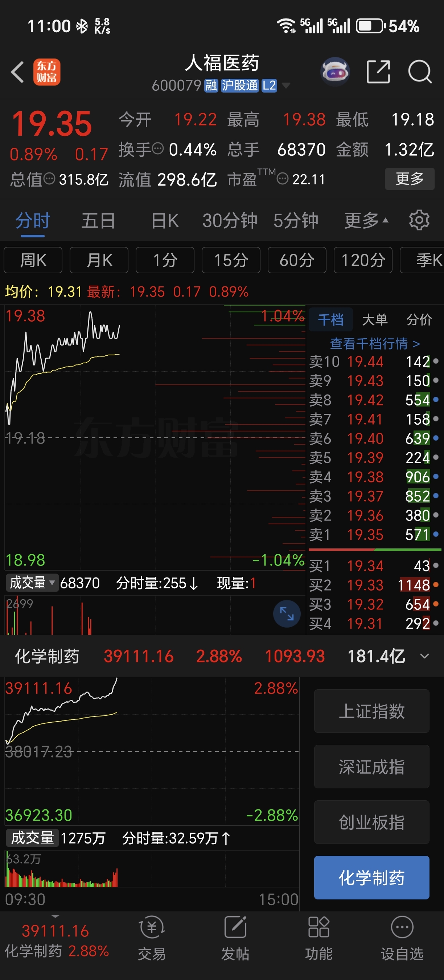
Task: Tap the 买2 19.33 order row
Action: click(374, 585)
